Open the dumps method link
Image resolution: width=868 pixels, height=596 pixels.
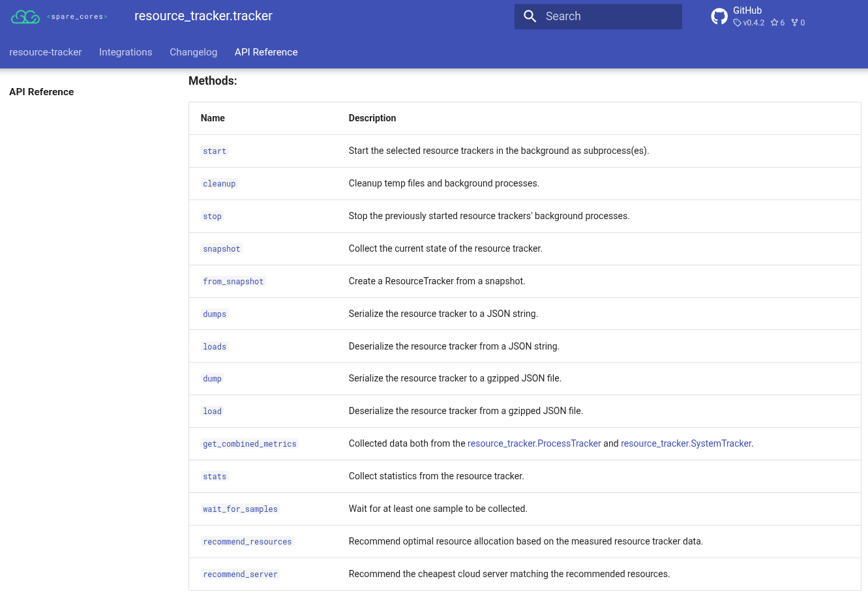point(215,314)
